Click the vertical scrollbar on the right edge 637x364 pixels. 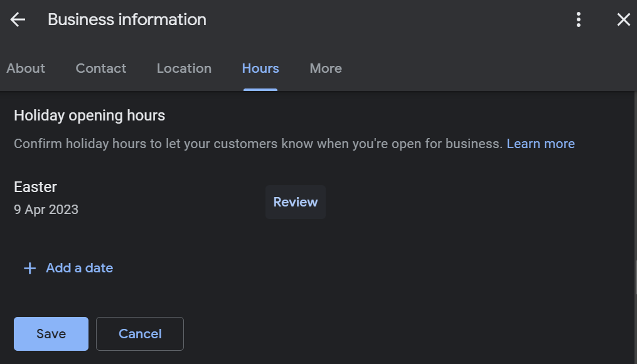(635, 277)
